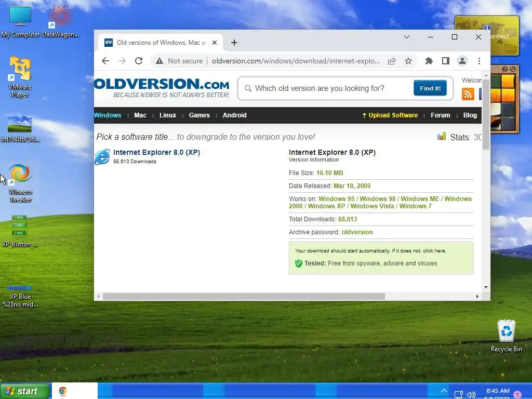Bookmark this page with the star icon
This screenshot has width=532, height=399.
tap(408, 61)
